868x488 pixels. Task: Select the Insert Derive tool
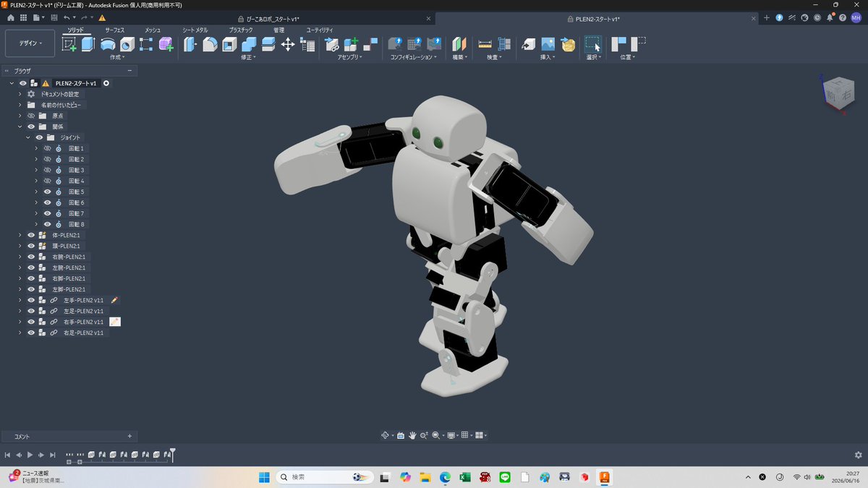[529, 44]
